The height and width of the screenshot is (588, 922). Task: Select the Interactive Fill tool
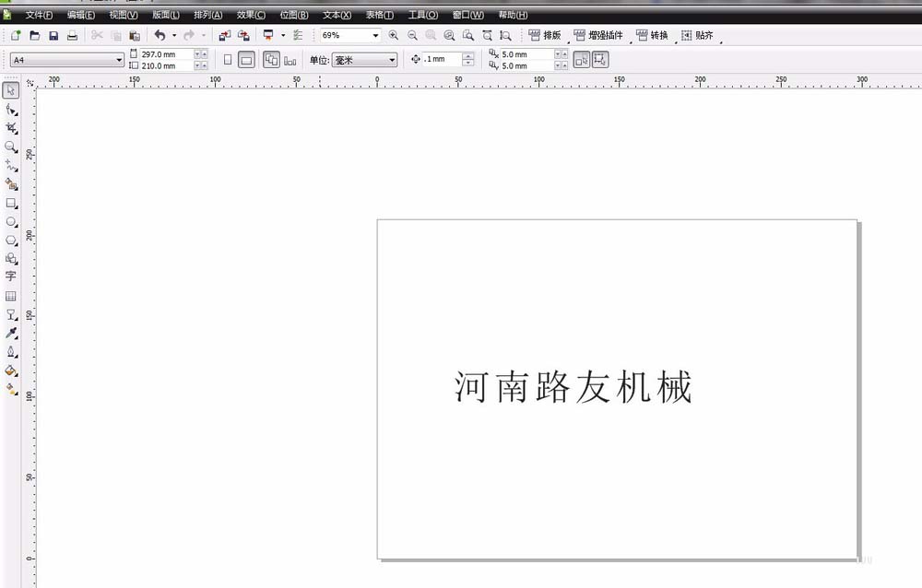(11, 389)
